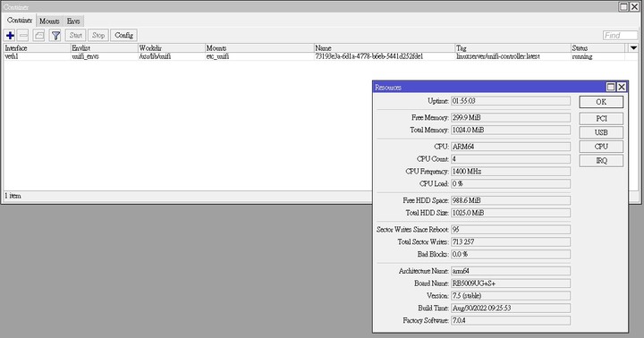Select the veth1 interface cell
This screenshot has height=338, width=644.
[x=37, y=56]
